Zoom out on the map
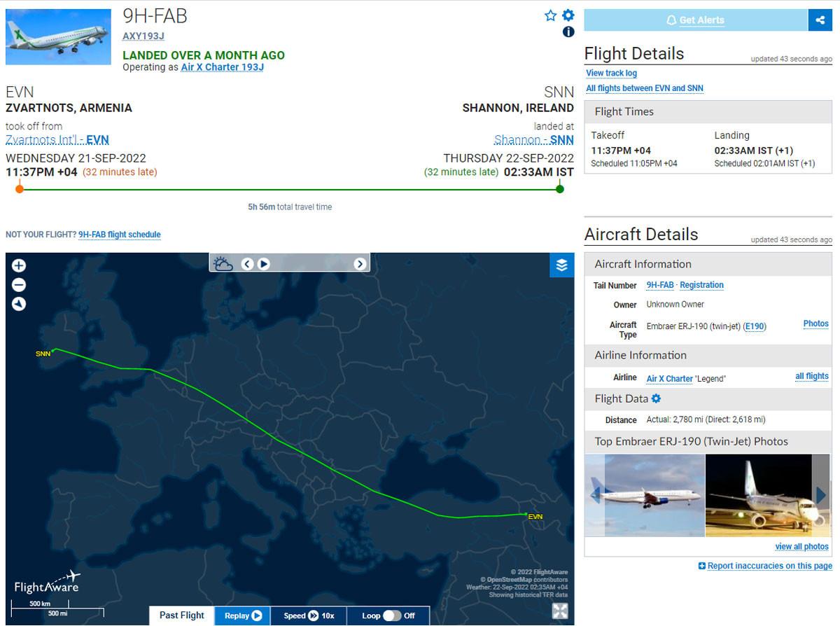This screenshot has width=840, height=626. [19, 285]
